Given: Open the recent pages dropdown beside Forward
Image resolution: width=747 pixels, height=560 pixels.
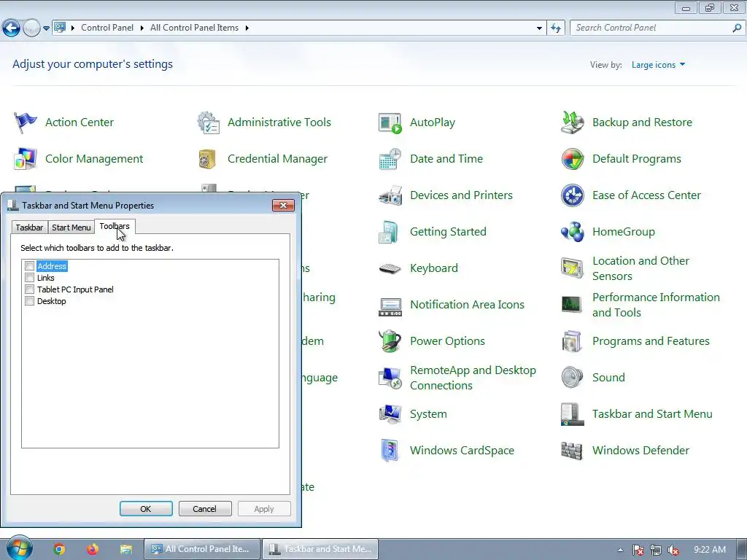Looking at the screenshot, I should click(x=46, y=28).
